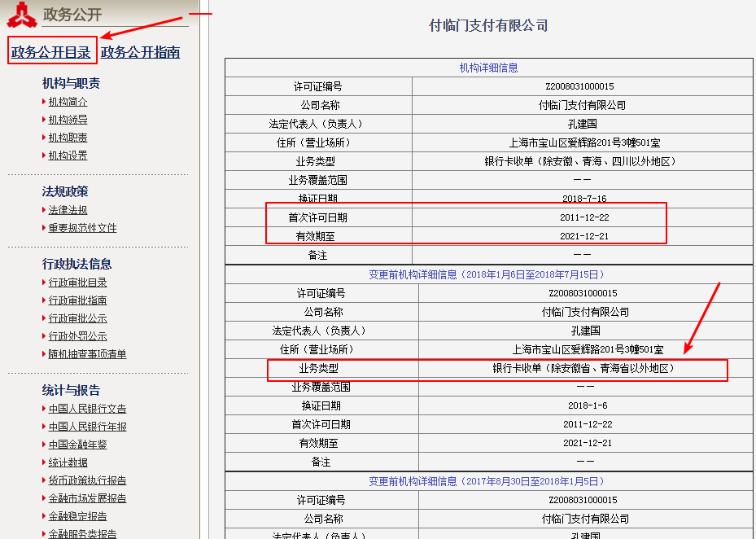Open the 政务公开目录 link

pos(50,51)
